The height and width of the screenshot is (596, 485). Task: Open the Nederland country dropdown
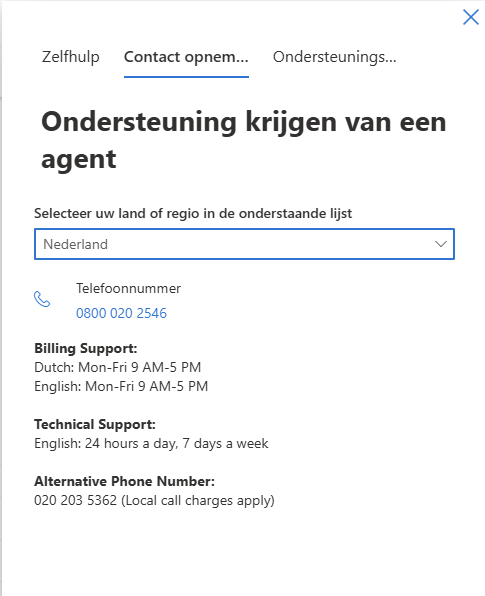click(244, 244)
